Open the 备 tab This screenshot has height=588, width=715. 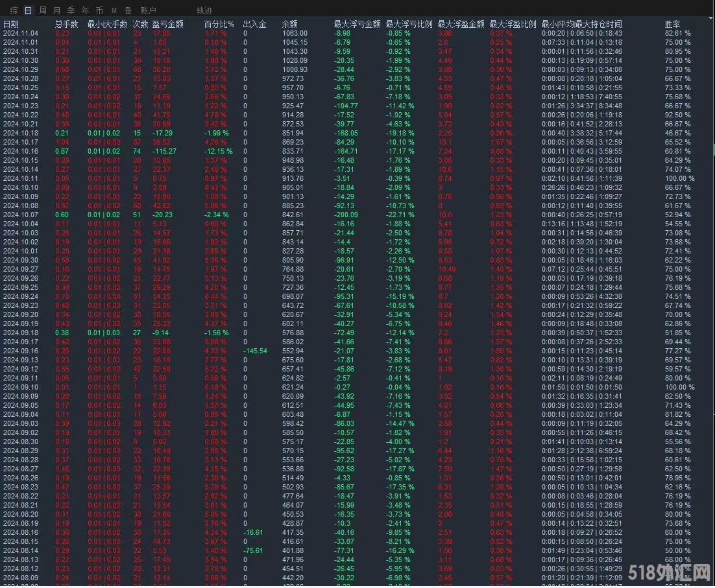pos(128,10)
